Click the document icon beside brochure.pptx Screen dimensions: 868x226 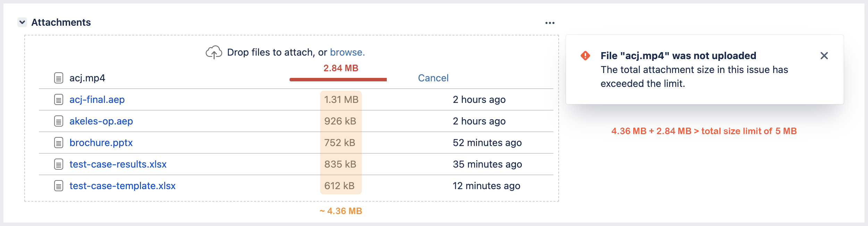(x=58, y=143)
